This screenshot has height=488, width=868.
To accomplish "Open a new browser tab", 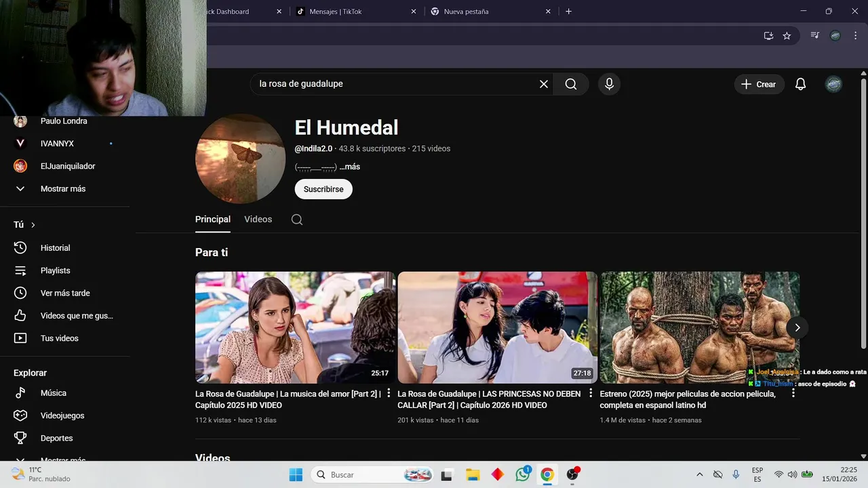I will point(568,12).
